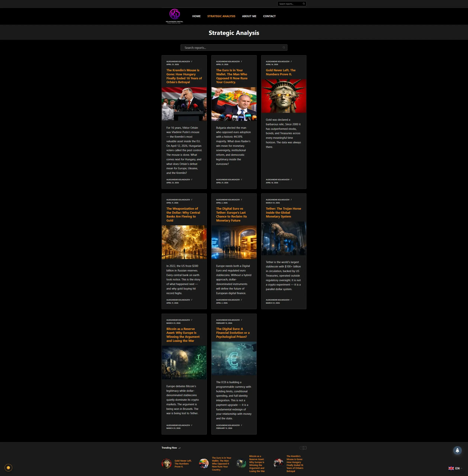Focus the main Search reports input
The height and width of the screenshot is (476, 468).
coord(234,47)
